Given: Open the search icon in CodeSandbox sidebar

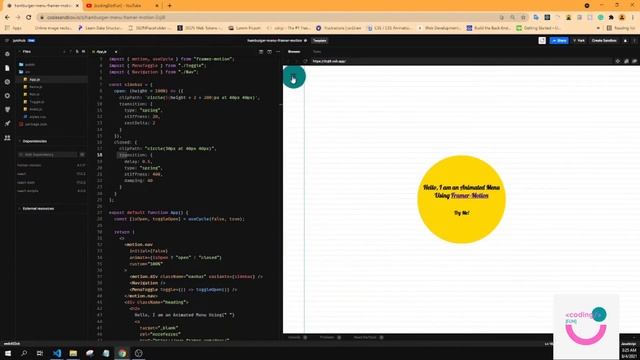Looking at the screenshot, I should 7,82.
